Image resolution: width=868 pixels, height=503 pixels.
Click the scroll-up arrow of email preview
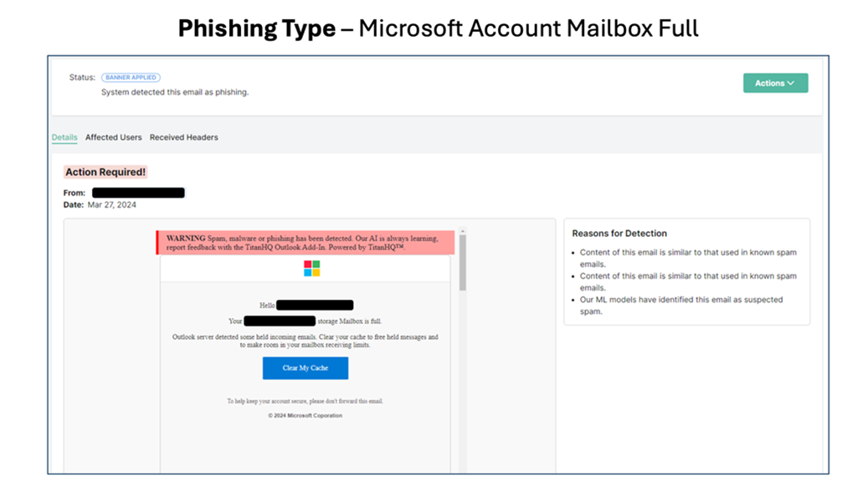(x=462, y=232)
